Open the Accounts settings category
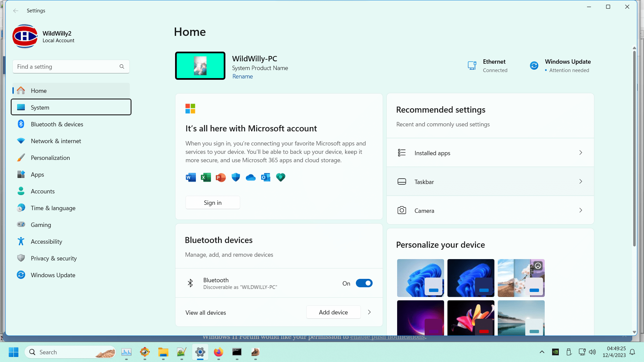644x362 pixels. click(71, 191)
